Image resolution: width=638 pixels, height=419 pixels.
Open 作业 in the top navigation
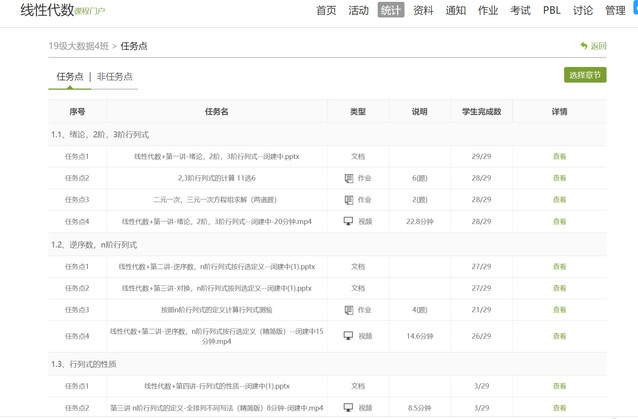click(x=488, y=11)
